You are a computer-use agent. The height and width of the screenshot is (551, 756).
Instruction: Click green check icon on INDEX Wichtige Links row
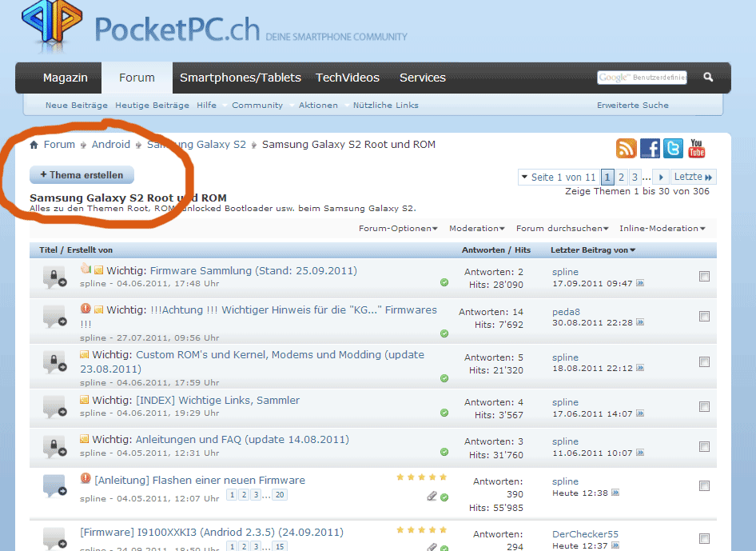tap(444, 413)
